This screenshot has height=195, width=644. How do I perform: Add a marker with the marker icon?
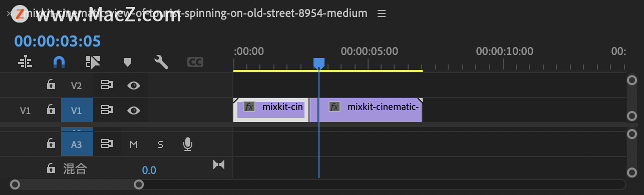click(127, 62)
